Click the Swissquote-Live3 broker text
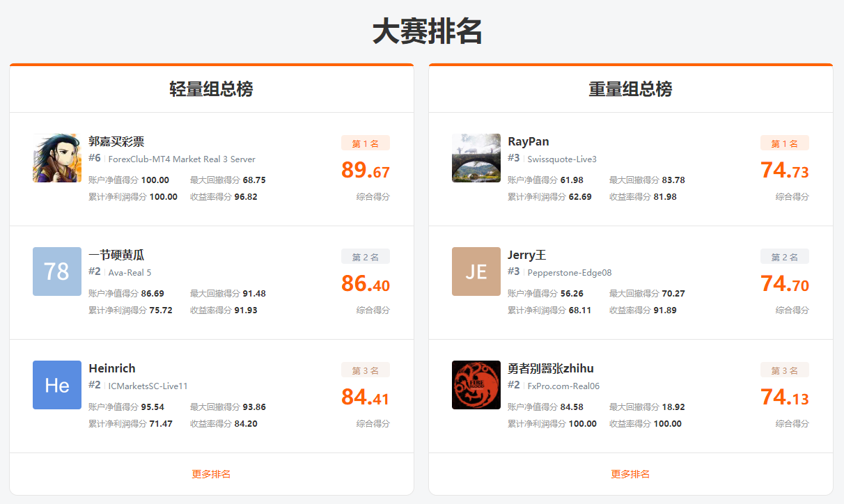Image resolution: width=844 pixels, height=504 pixels. click(562, 159)
